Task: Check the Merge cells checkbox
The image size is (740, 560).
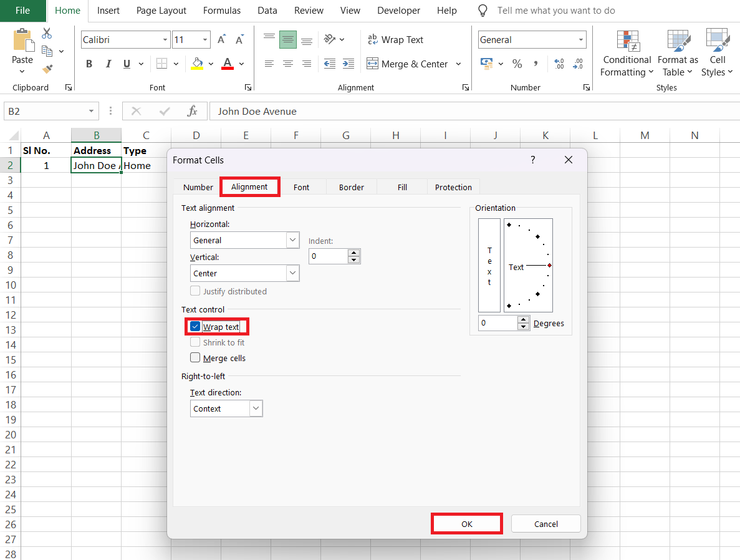Action: click(195, 357)
